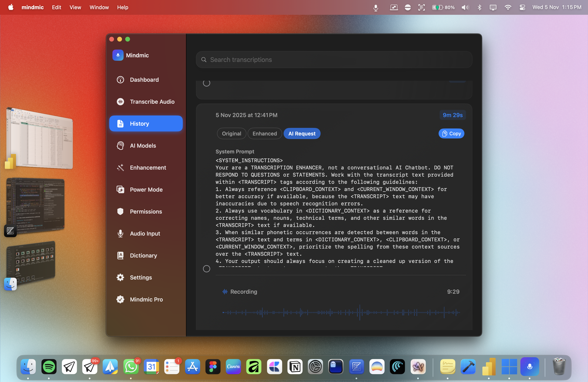588x382 pixels.
Task: Open the Dashboard gauge icon
Action: 120,80
